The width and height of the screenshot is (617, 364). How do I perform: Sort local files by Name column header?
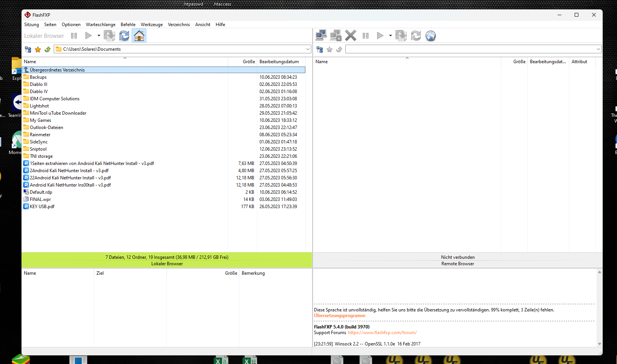pyautogui.click(x=125, y=62)
